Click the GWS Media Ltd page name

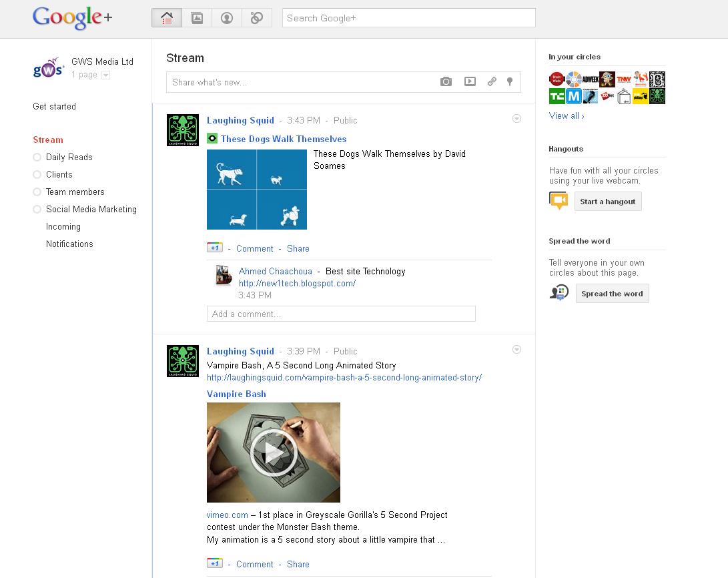(x=102, y=61)
